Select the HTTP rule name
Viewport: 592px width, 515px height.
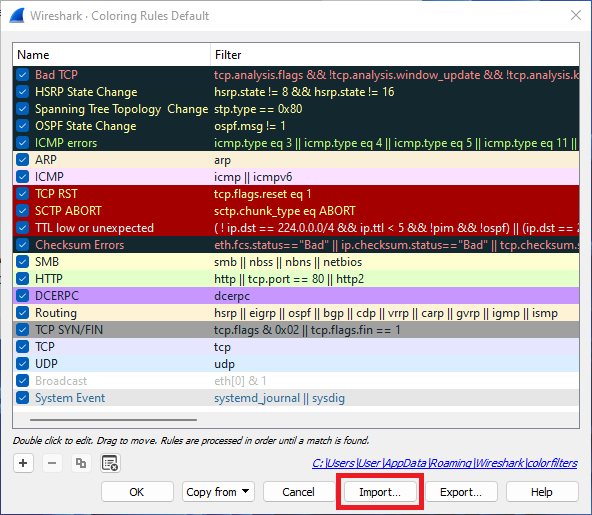pyautogui.click(x=49, y=279)
